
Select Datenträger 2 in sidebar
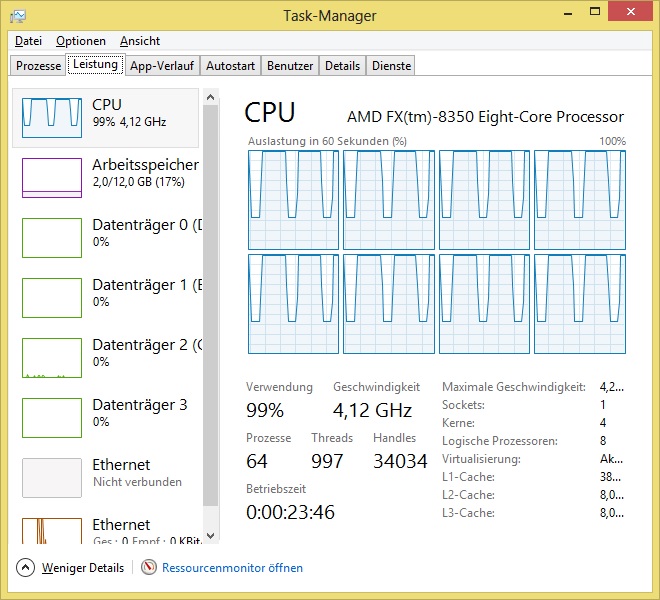[110, 354]
